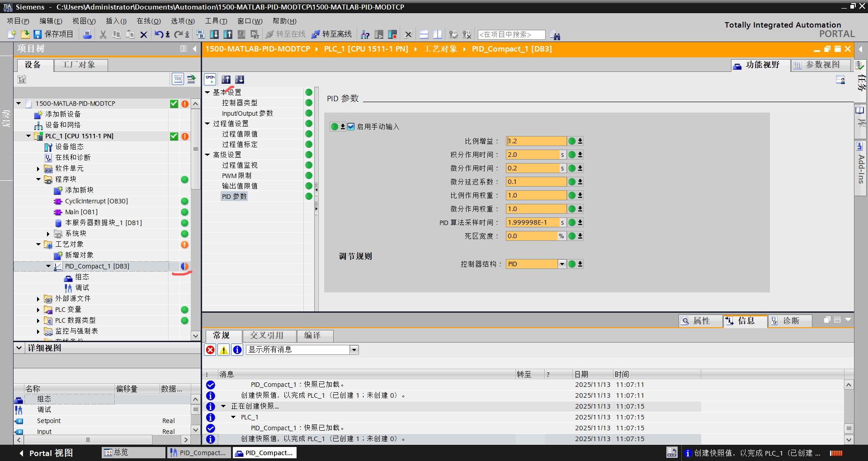Select the 工厂对象 tab in project tree
The height and width of the screenshot is (461, 868).
click(80, 65)
